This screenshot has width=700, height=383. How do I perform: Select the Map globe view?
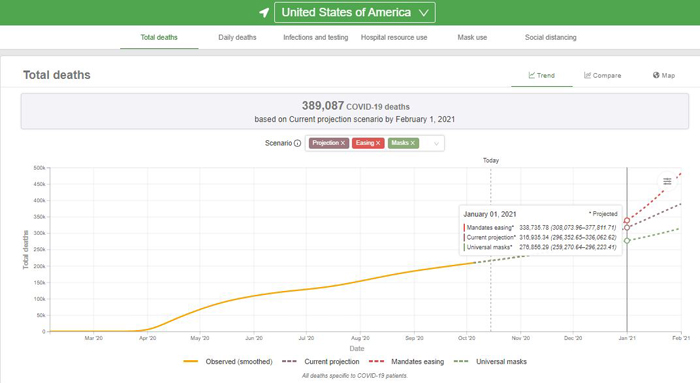tap(664, 75)
